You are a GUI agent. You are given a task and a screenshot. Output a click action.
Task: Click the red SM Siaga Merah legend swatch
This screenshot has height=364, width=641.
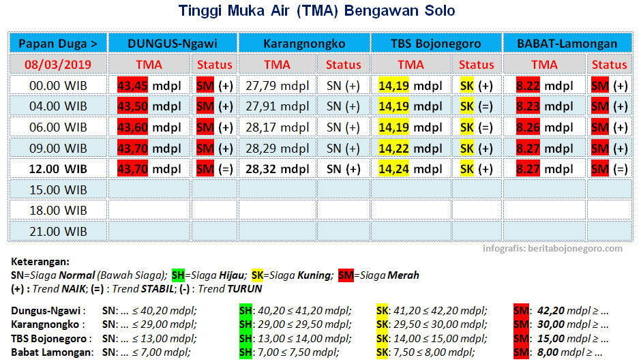[x=346, y=275]
